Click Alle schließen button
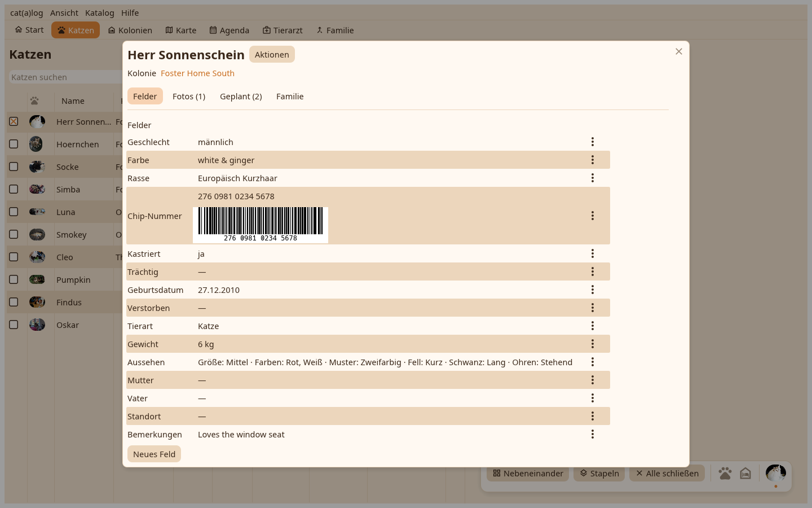 (667, 473)
